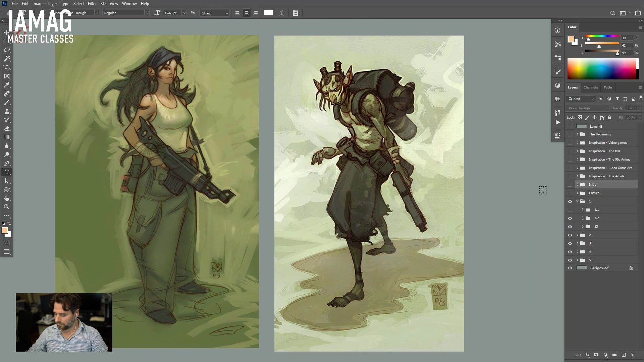Open the Filter menu
Screen dimensions: 644x362
[92, 4]
